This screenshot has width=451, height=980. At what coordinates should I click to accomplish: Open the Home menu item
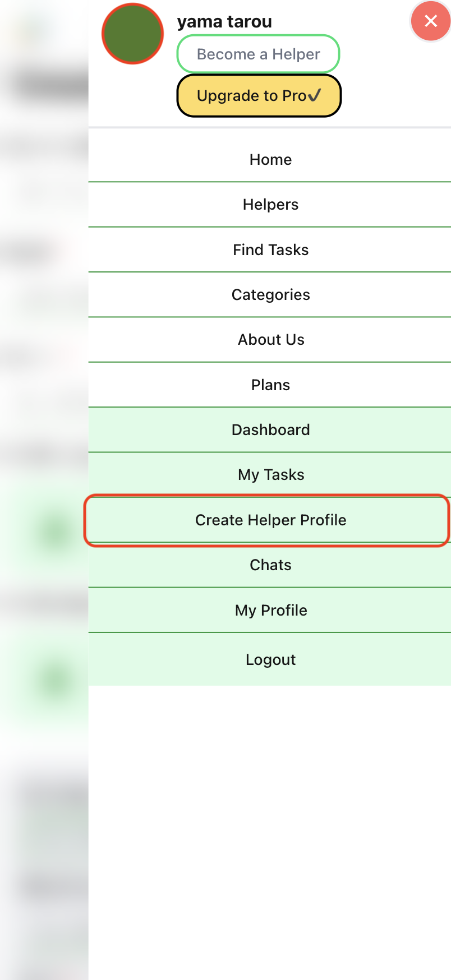tap(270, 159)
